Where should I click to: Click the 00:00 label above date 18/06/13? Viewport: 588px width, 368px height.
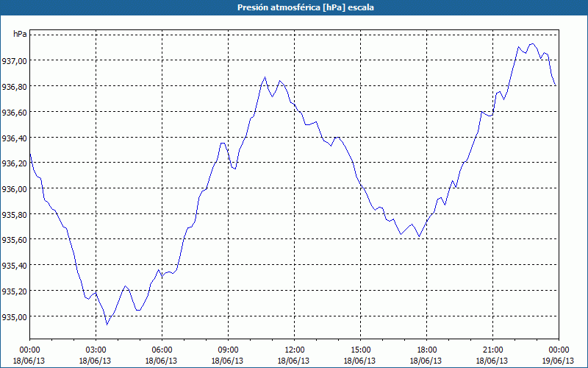tap(29, 350)
